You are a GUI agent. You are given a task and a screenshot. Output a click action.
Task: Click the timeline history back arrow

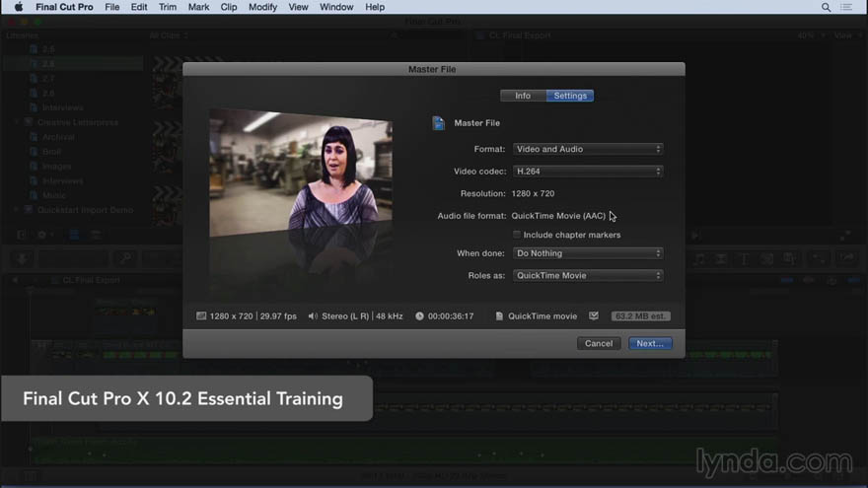(16, 280)
